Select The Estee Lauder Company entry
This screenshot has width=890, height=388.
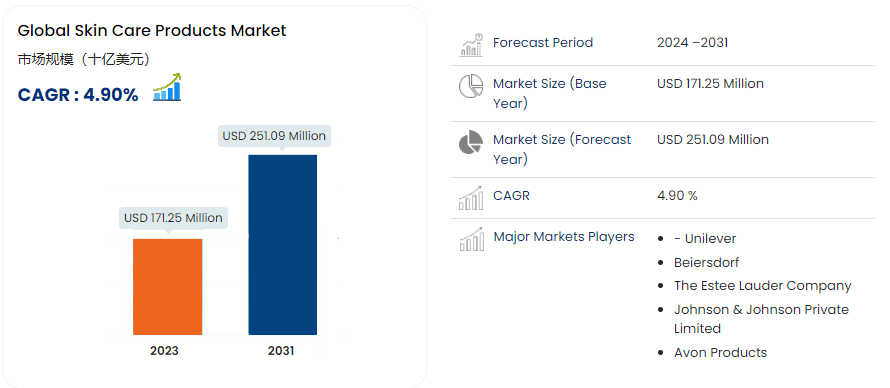click(x=763, y=286)
